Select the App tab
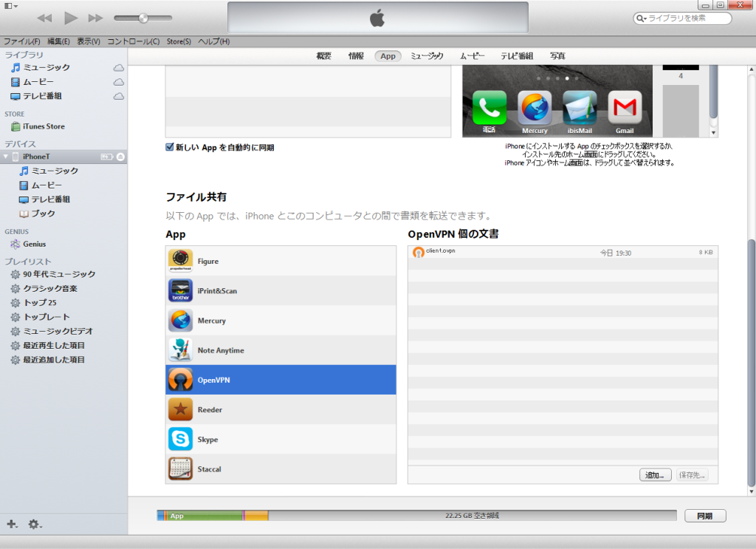This screenshot has height=549, width=756. point(388,56)
